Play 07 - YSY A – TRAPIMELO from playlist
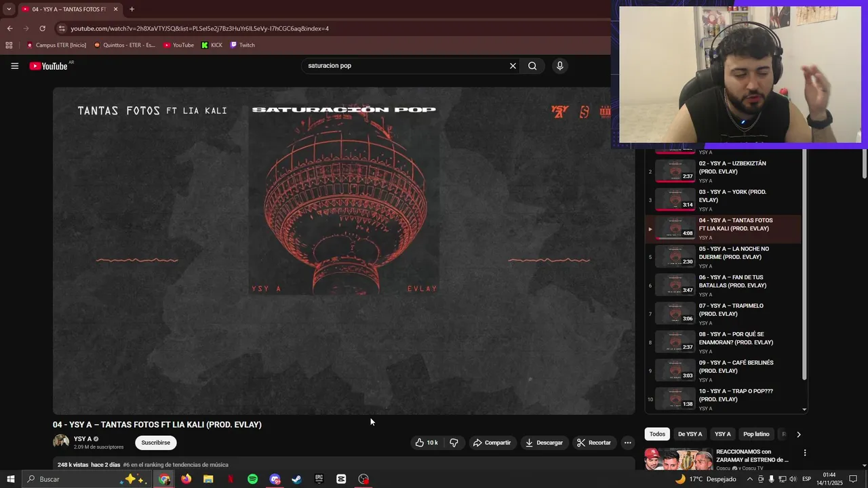868x488 pixels. click(723, 314)
